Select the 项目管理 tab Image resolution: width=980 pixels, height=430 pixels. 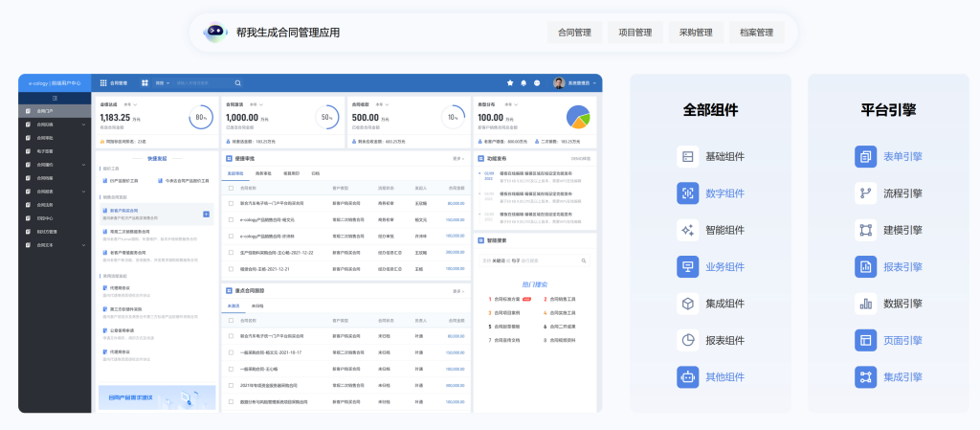click(635, 33)
